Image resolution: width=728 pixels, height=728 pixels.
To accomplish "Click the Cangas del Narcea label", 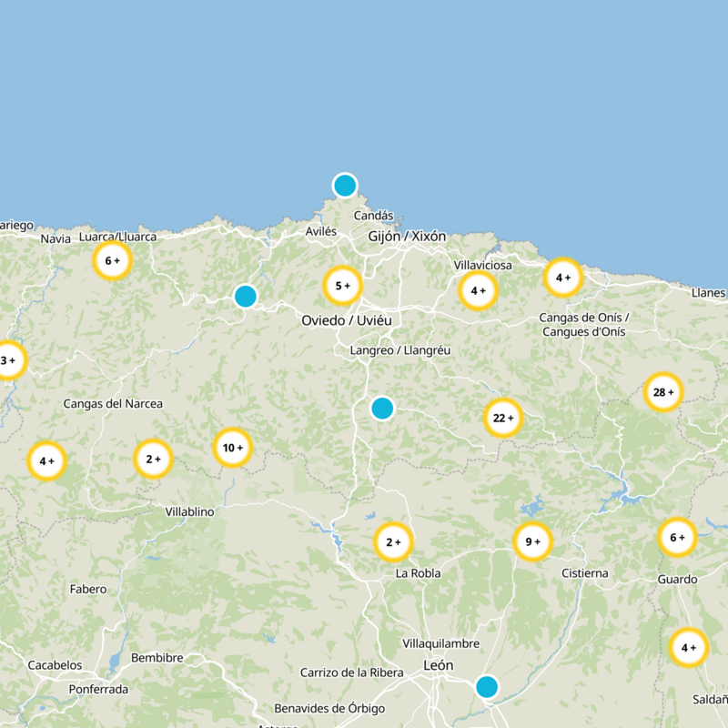I will (113, 404).
